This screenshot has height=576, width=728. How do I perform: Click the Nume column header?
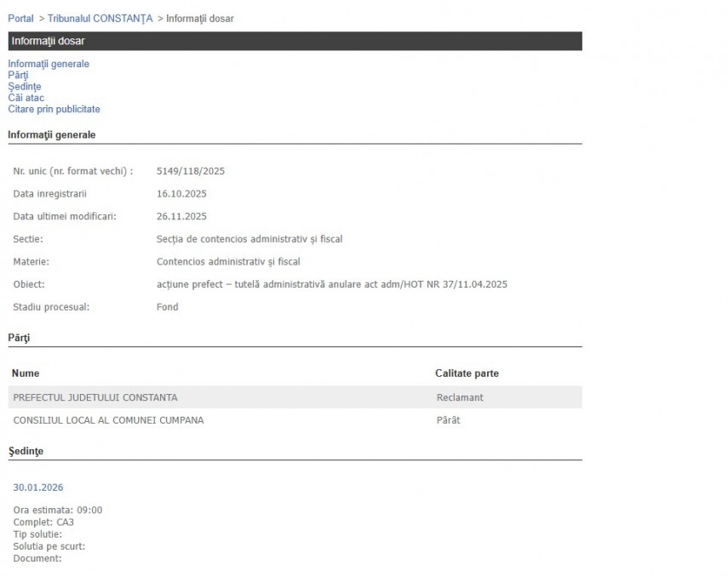[26, 374]
